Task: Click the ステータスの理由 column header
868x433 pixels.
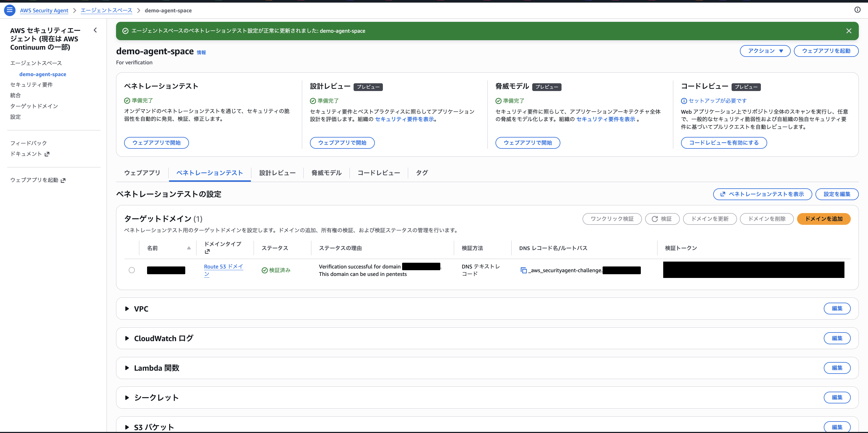Action: pos(340,248)
